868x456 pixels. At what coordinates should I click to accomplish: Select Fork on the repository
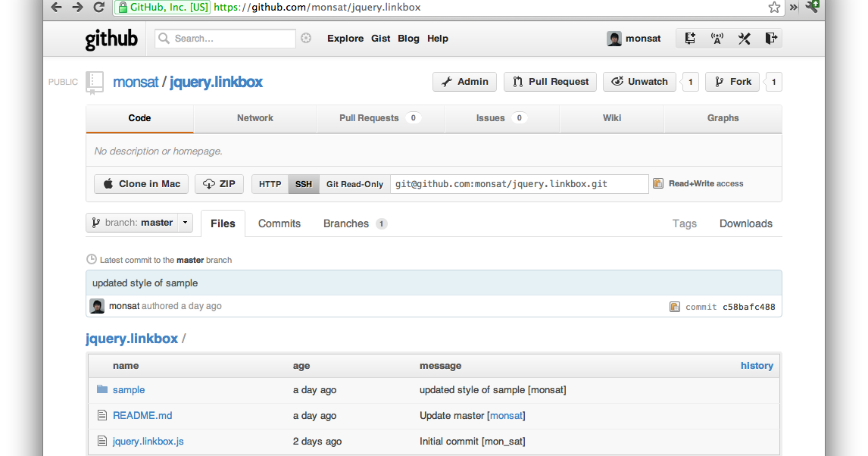[x=732, y=82]
